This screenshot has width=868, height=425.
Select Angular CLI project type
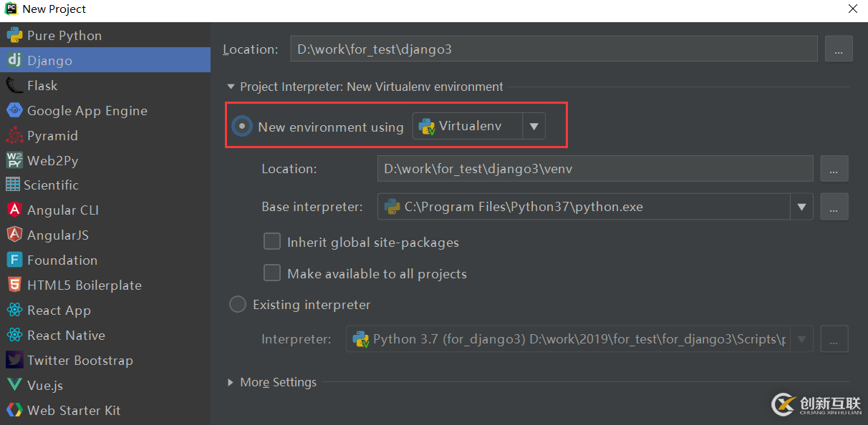coord(105,210)
